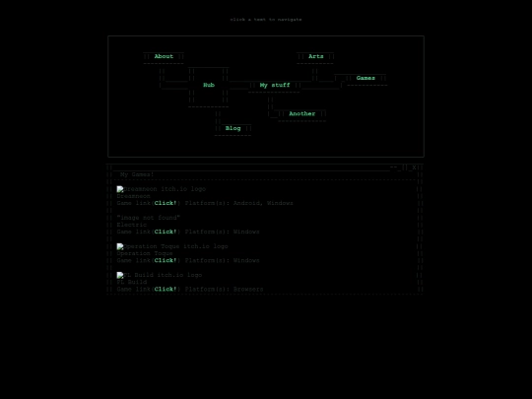The height and width of the screenshot is (399, 532).
Task: Click the 'My Games!' window title
Action: pyautogui.click(x=137, y=174)
